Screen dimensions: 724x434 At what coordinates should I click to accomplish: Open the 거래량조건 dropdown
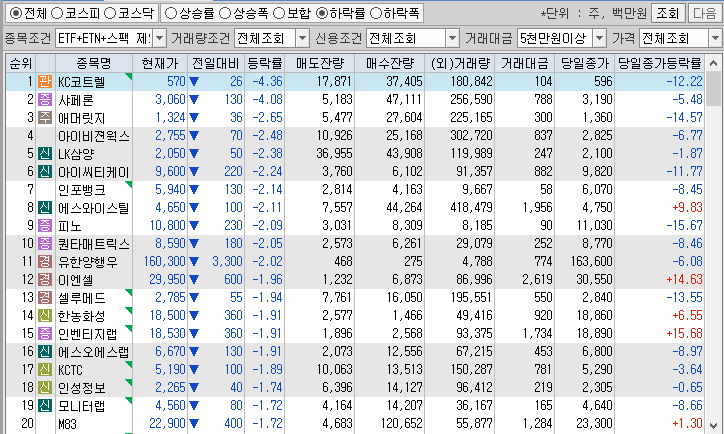click(x=302, y=38)
